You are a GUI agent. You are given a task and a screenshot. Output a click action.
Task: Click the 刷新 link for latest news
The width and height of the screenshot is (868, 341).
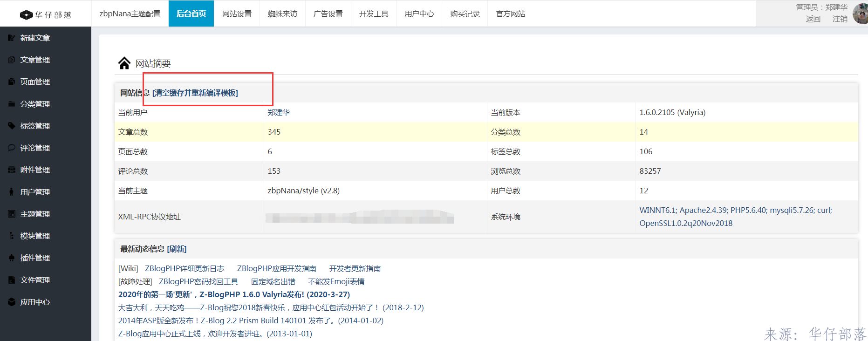tap(177, 249)
